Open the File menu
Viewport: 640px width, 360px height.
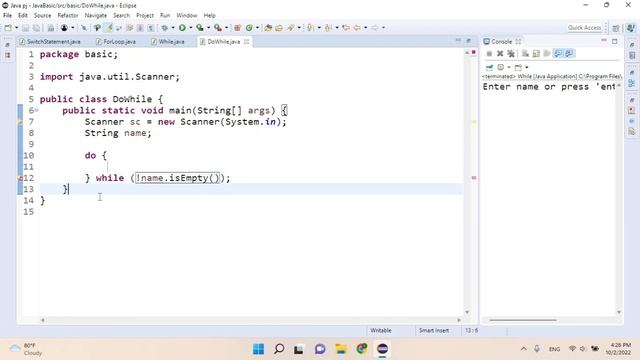click(7, 16)
